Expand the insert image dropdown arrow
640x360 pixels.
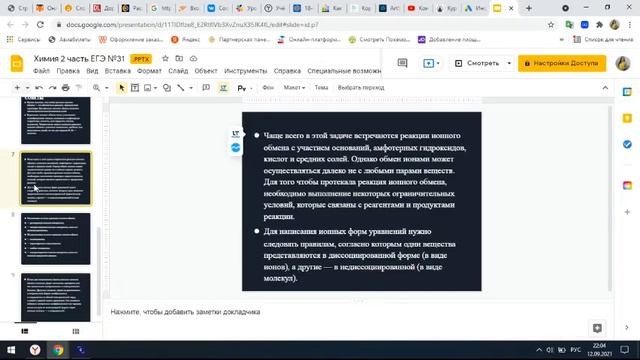click(156, 88)
